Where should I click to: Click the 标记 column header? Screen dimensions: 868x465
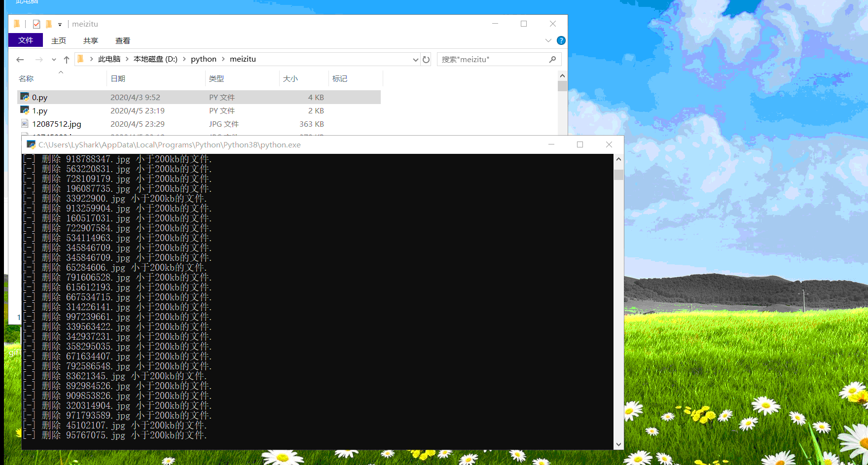pyautogui.click(x=340, y=79)
